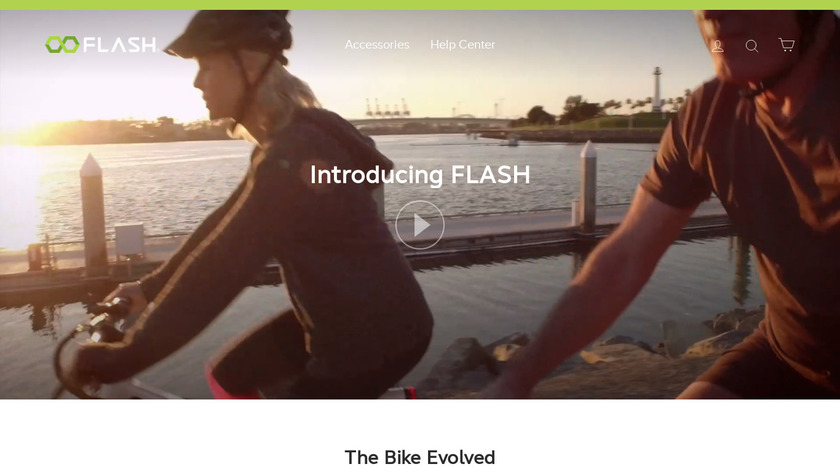Click the search magnifier icon
This screenshot has height=472, width=840.
752,46
